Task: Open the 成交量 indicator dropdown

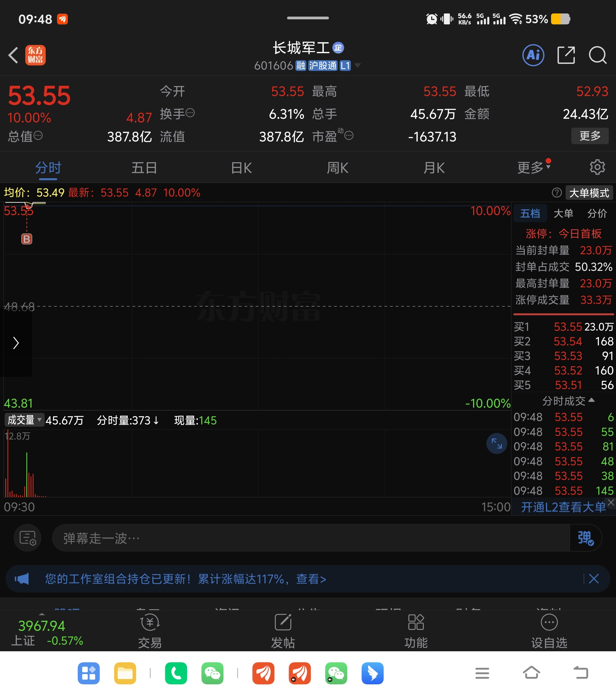Action: coord(24,420)
